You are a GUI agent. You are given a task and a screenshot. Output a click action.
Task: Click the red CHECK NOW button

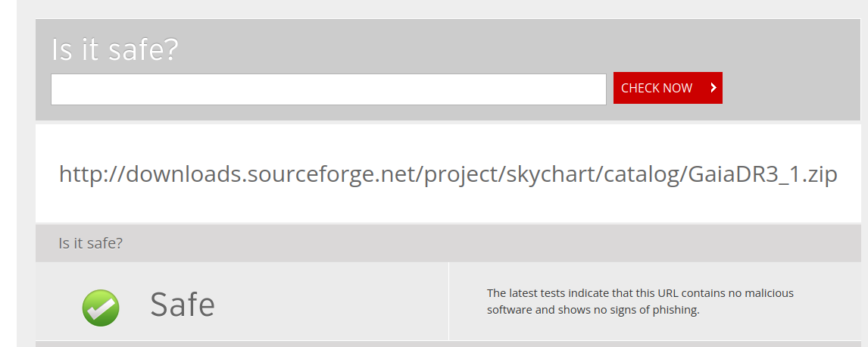[667, 88]
